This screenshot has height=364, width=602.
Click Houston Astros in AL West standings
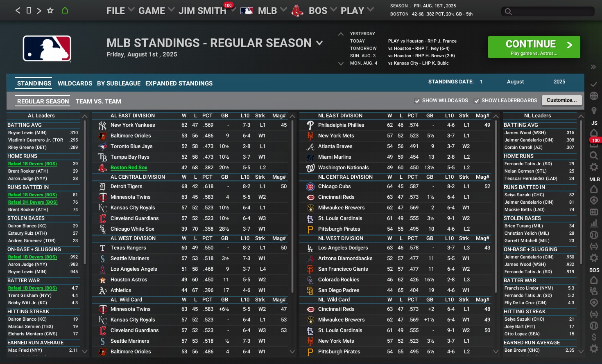[129, 280]
